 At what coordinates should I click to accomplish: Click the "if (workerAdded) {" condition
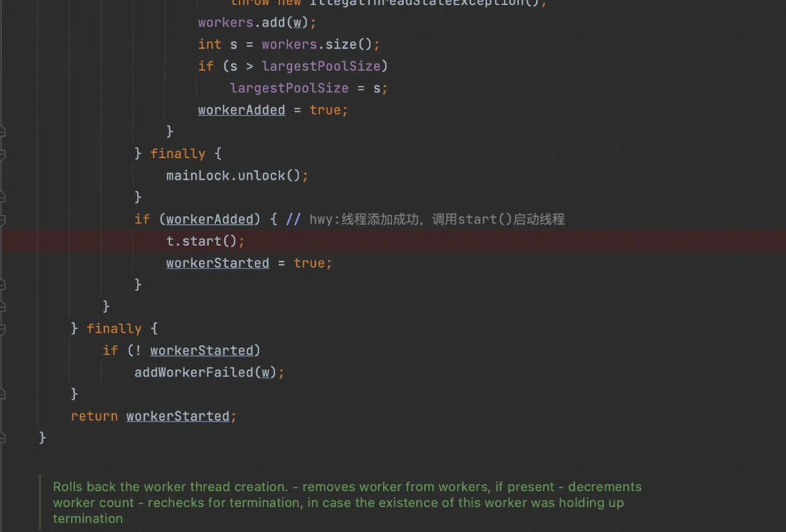(205, 220)
